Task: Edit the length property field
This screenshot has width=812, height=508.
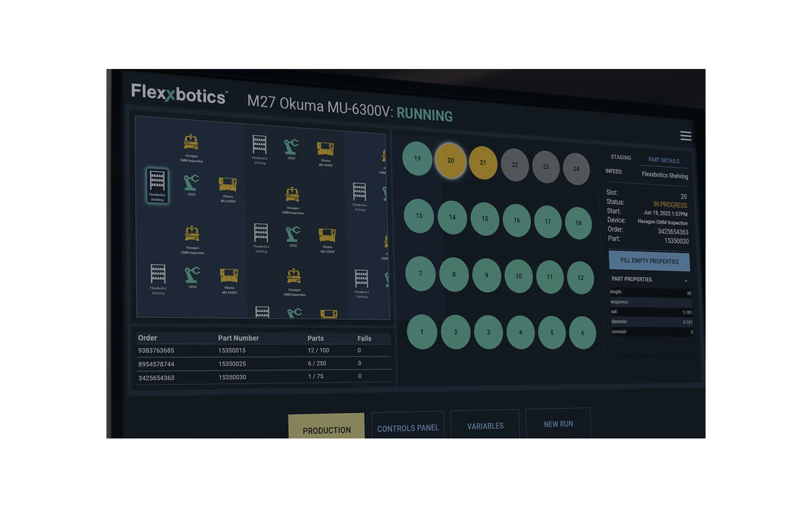Action: (651, 293)
